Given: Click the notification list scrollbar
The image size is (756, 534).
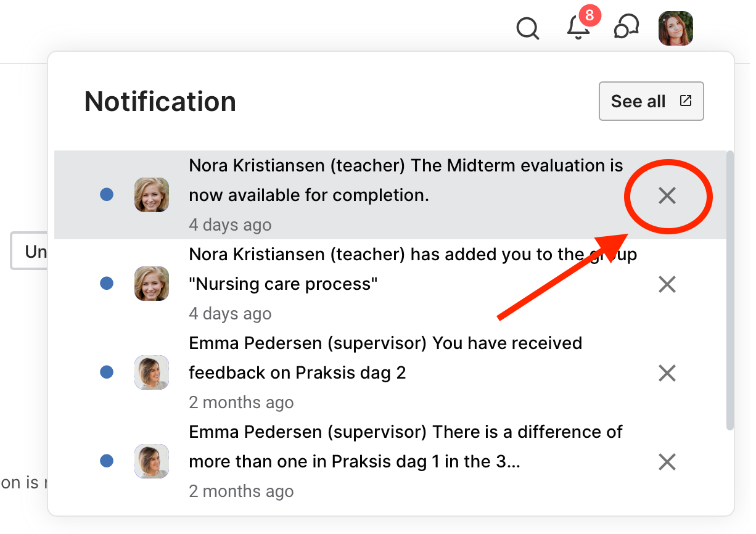Looking at the screenshot, I should click(x=730, y=290).
